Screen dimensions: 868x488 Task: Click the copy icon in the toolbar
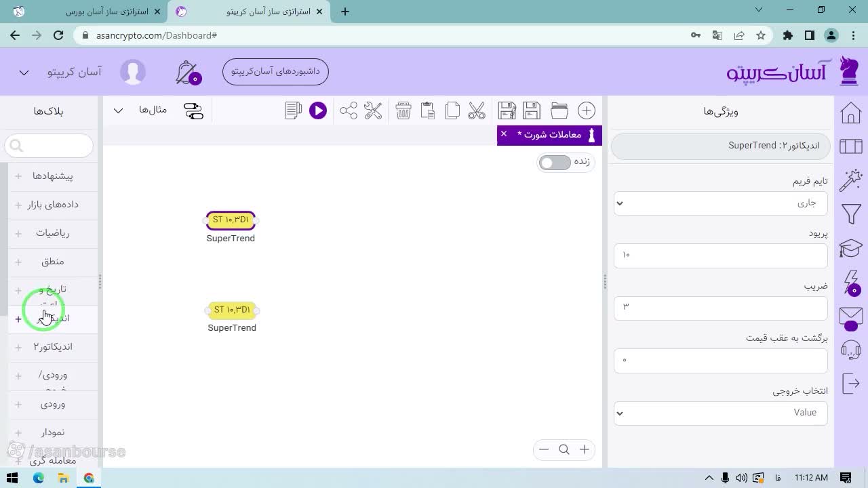tap(452, 110)
